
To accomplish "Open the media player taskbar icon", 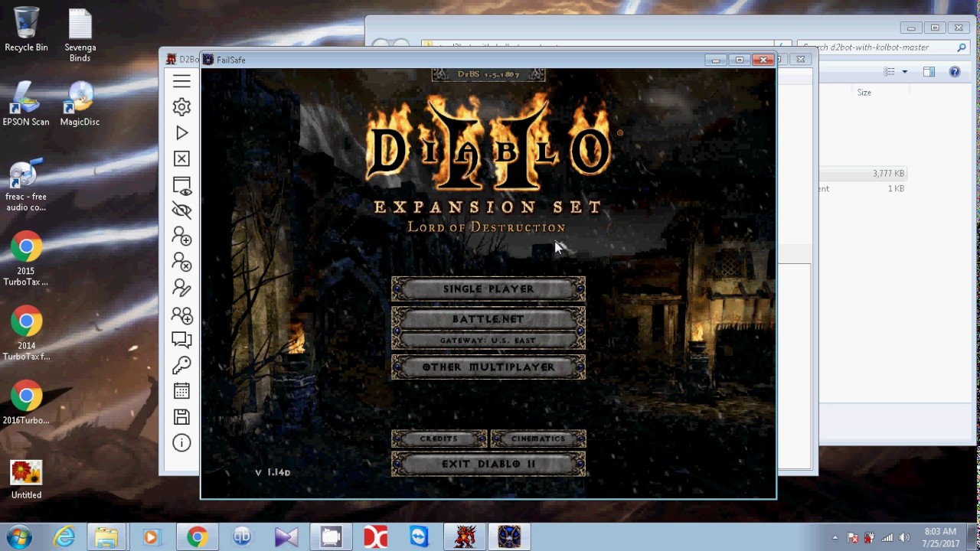I will coord(151,537).
